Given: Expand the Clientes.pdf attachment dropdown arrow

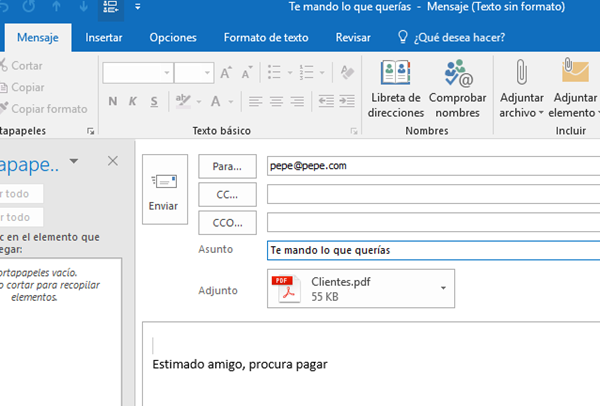Looking at the screenshot, I should click(443, 289).
